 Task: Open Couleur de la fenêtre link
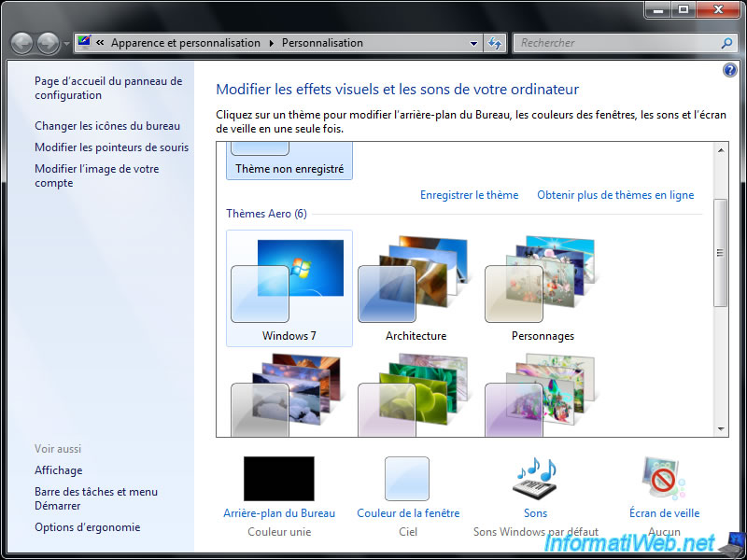tap(408, 513)
